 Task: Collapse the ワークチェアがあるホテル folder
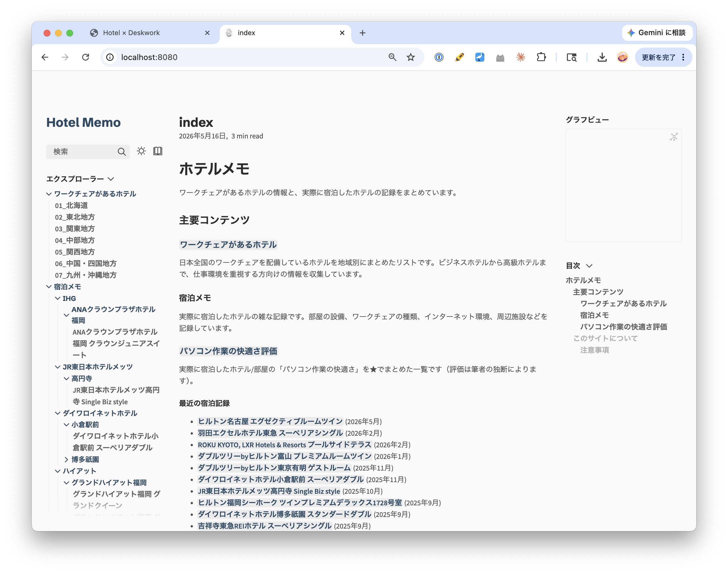(49, 194)
